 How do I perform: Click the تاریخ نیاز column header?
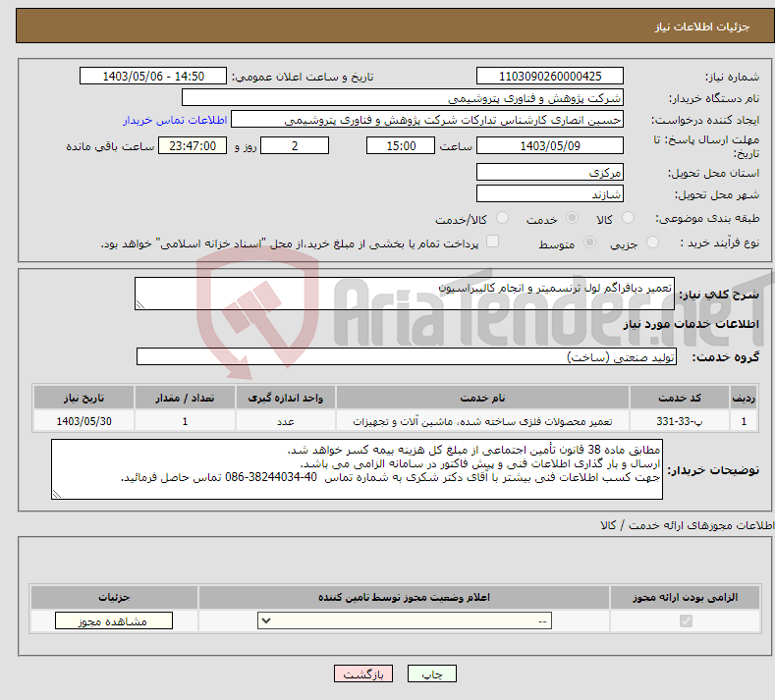pyautogui.click(x=84, y=398)
